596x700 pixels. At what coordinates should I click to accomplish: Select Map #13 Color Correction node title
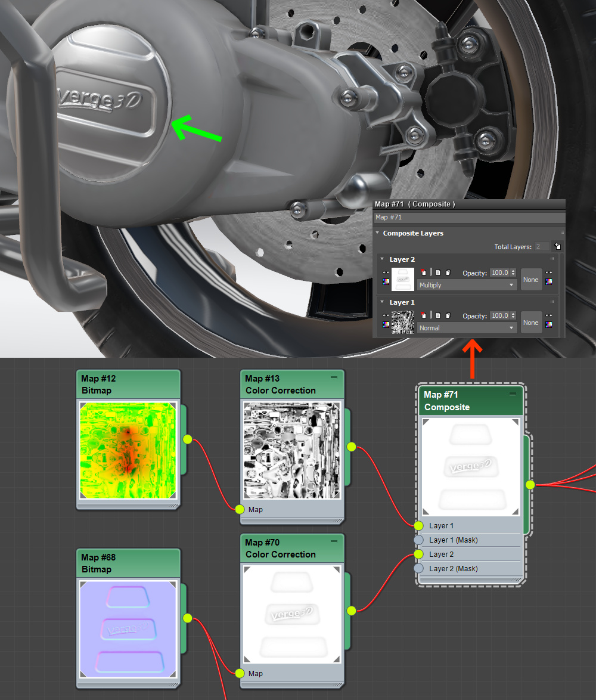click(x=292, y=385)
